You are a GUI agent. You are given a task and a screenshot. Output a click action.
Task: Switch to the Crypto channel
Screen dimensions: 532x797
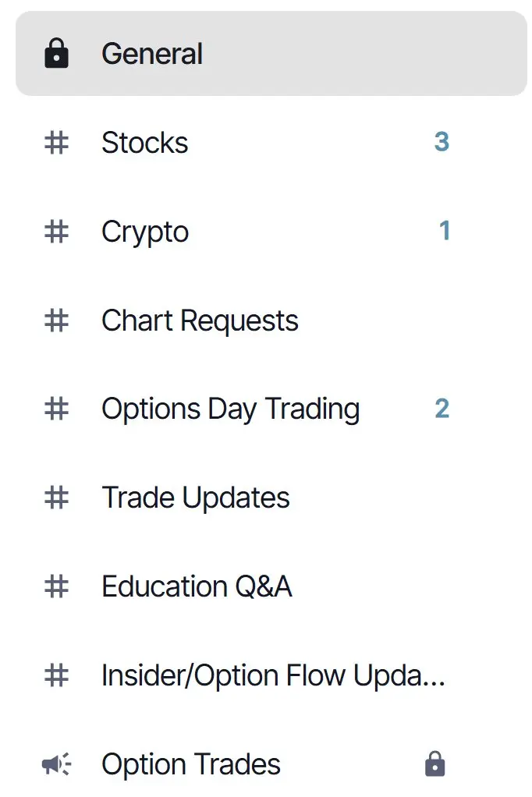[271, 232]
